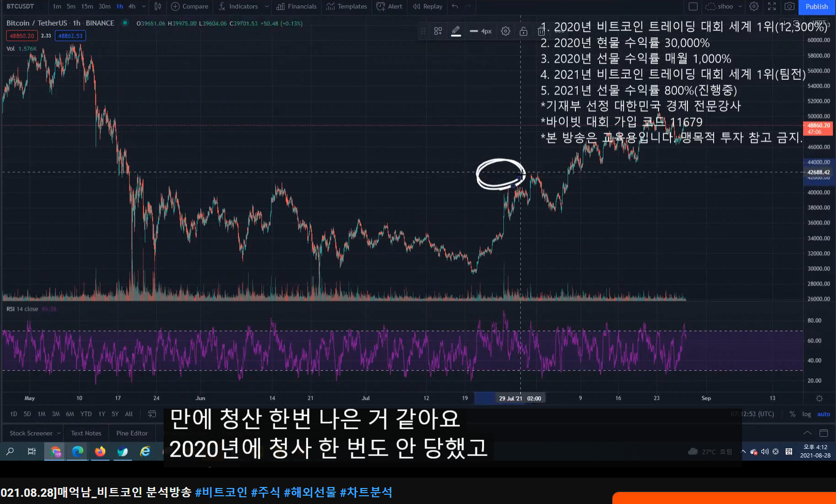This screenshot has width=836, height=504.
Task: Create a new Alert
Action: (x=389, y=7)
